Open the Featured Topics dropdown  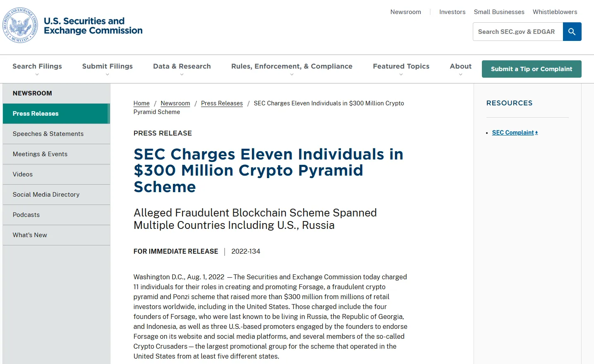coord(401,69)
